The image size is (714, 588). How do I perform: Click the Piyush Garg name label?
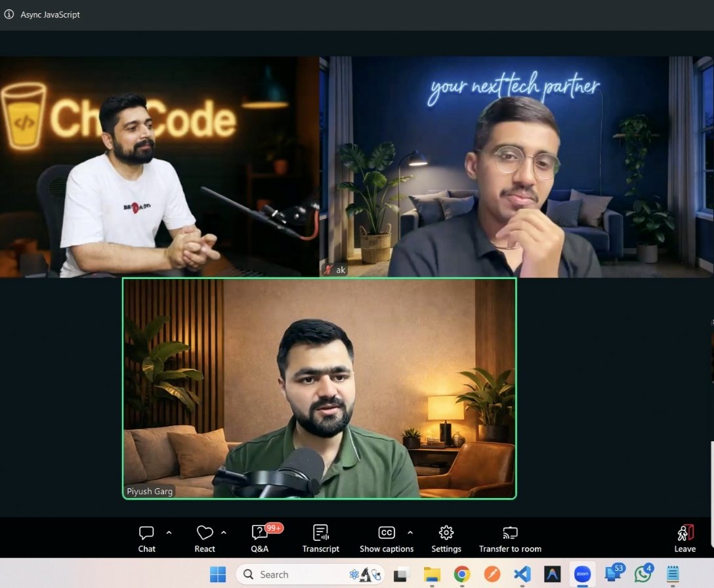[x=150, y=492]
